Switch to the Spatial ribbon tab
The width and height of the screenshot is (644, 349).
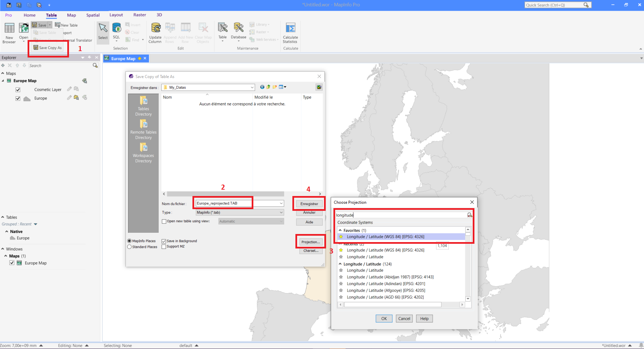point(93,15)
